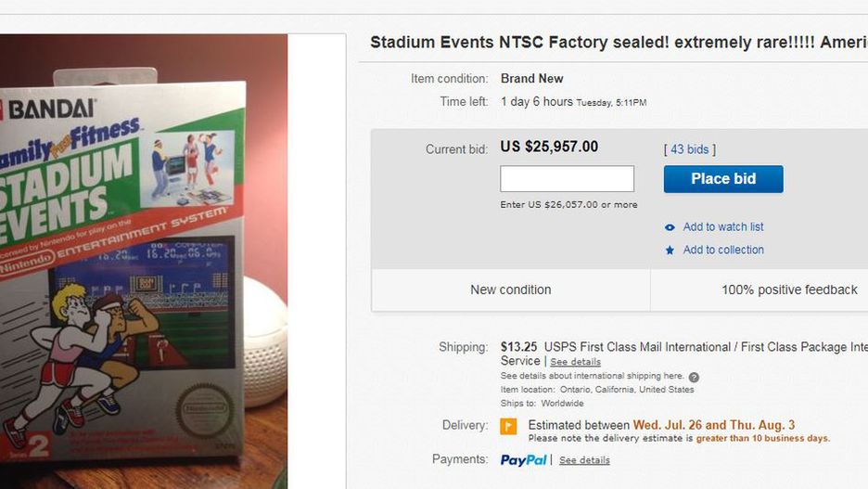Screen dimensions: 868x489
Task: Click the current bid price US $25,957.00
Action: [x=549, y=147]
